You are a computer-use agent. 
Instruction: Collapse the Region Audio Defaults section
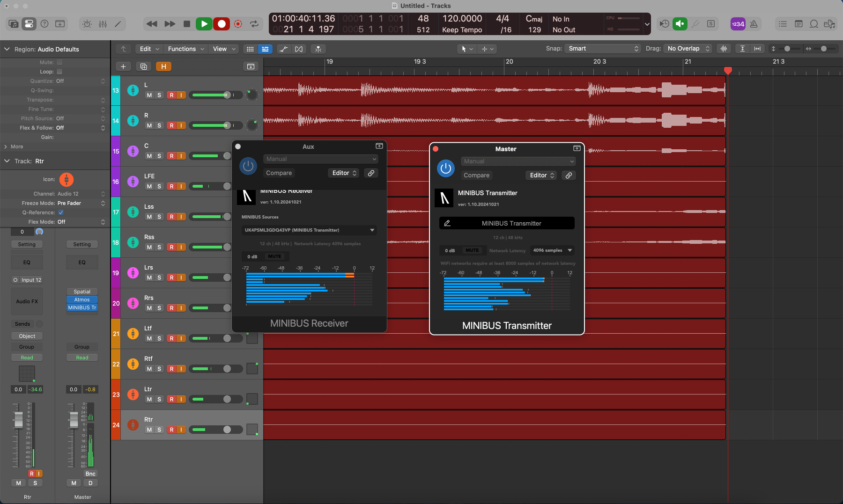click(7, 49)
